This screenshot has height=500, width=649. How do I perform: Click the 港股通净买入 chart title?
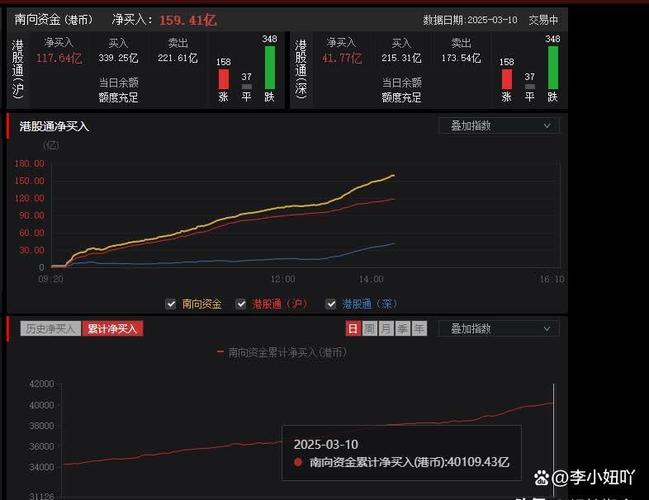(54, 127)
